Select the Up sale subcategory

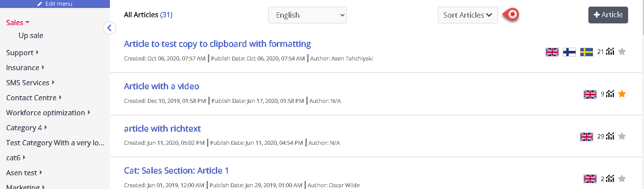tap(31, 36)
